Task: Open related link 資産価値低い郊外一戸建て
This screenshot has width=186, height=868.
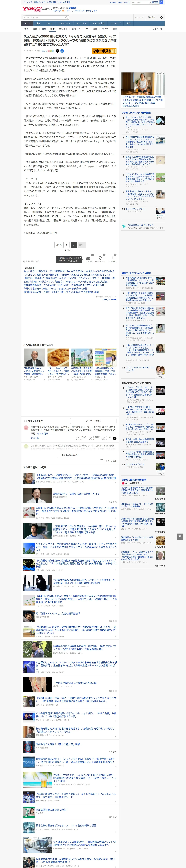Action: (61, 292)
